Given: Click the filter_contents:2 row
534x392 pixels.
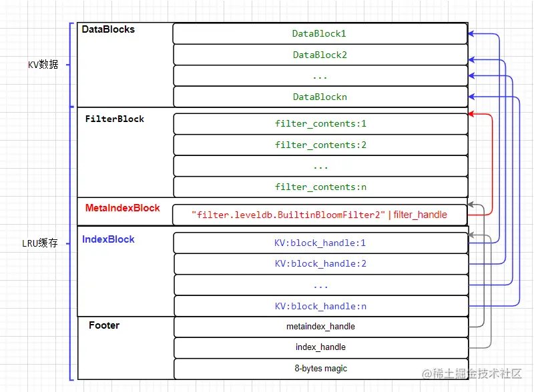Looking at the screenshot, I should point(320,145).
